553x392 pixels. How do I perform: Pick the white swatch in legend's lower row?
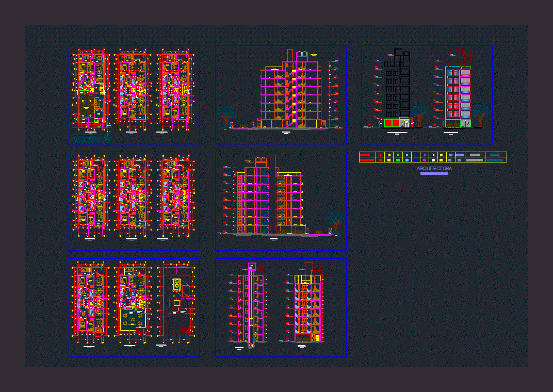433,160
